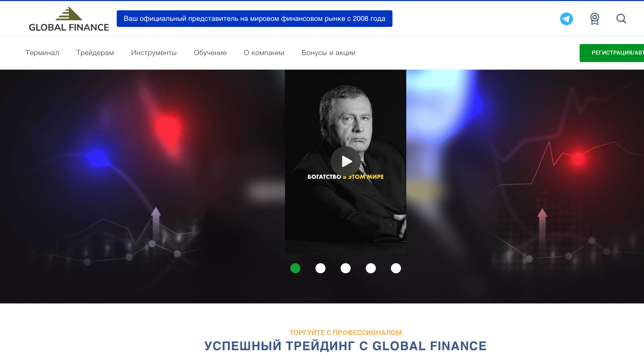Expand the Инструменты menu
The height and width of the screenshot is (362, 644).
[154, 53]
